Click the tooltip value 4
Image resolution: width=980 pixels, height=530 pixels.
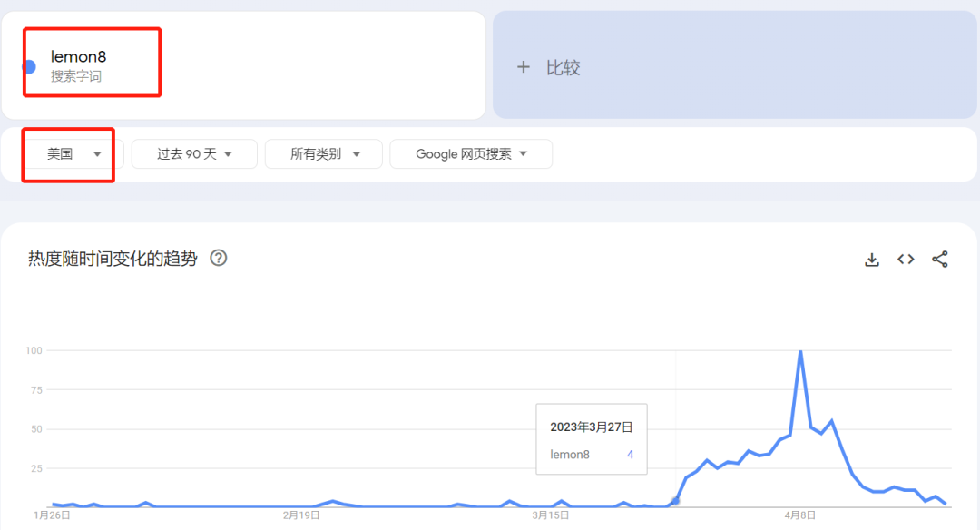[x=630, y=455]
